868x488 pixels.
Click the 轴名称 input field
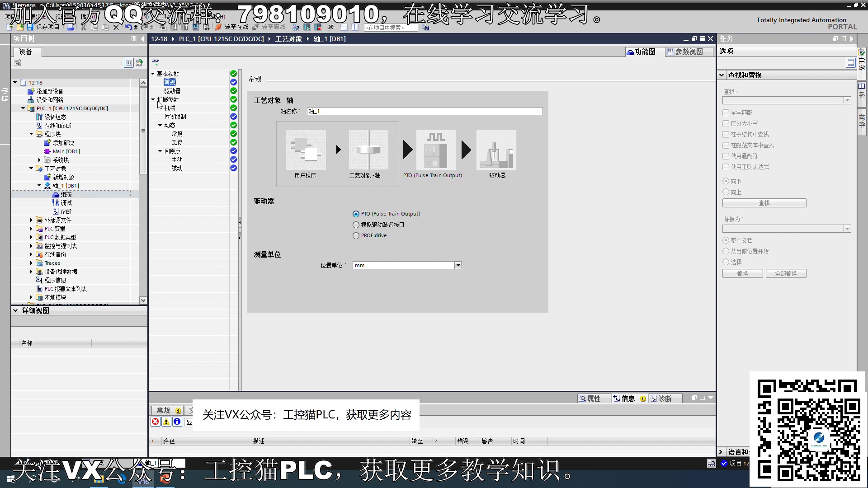425,111
